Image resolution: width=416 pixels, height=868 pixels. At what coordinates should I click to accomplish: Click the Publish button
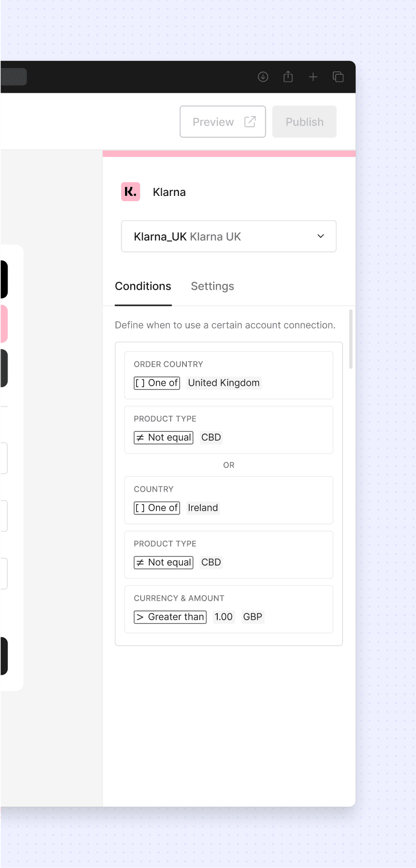[x=304, y=122]
